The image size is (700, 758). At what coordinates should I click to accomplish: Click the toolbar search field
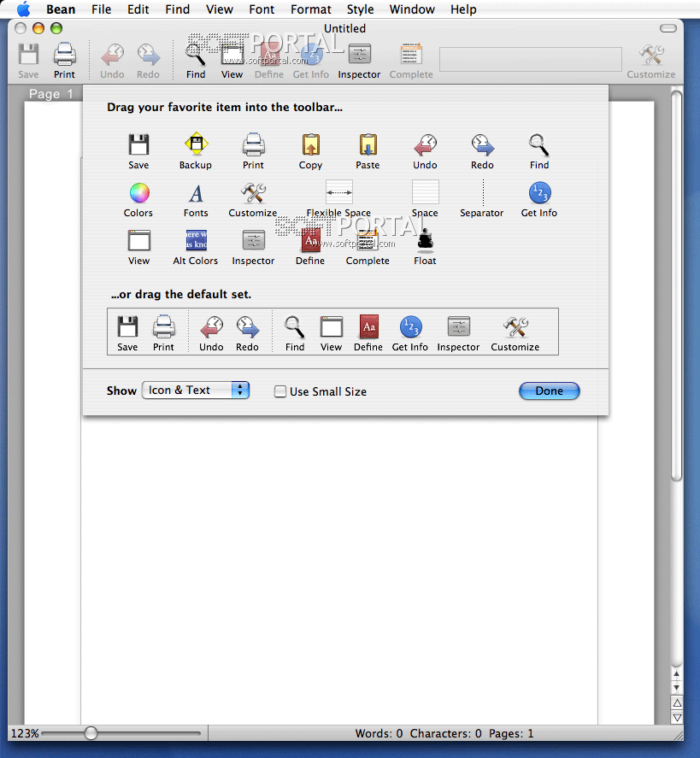click(x=530, y=60)
